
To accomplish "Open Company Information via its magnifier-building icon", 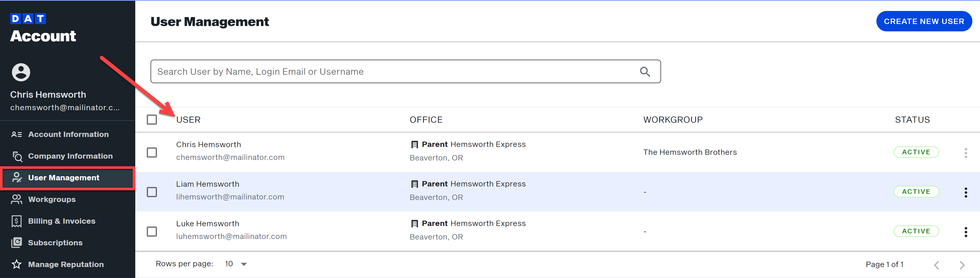I will (17, 156).
